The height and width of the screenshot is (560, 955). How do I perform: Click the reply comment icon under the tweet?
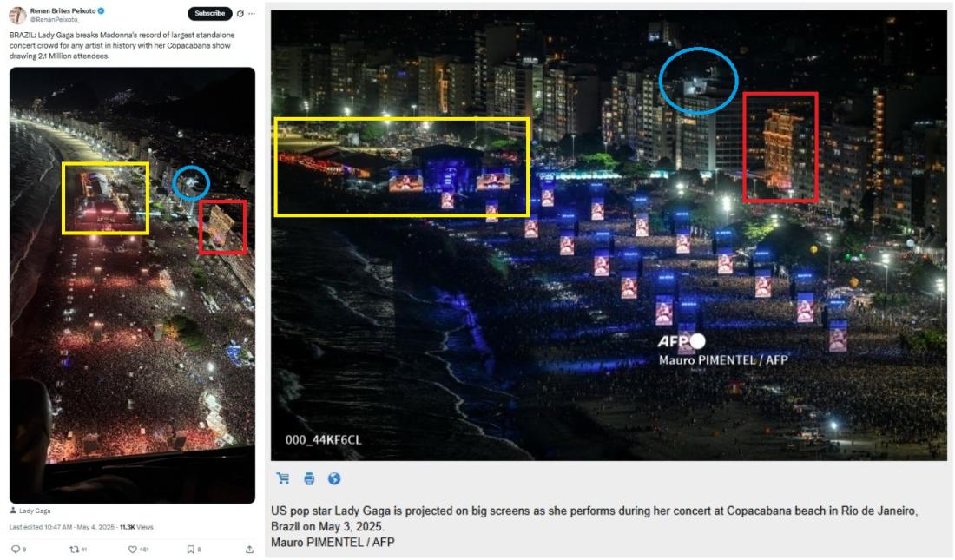click(x=16, y=549)
